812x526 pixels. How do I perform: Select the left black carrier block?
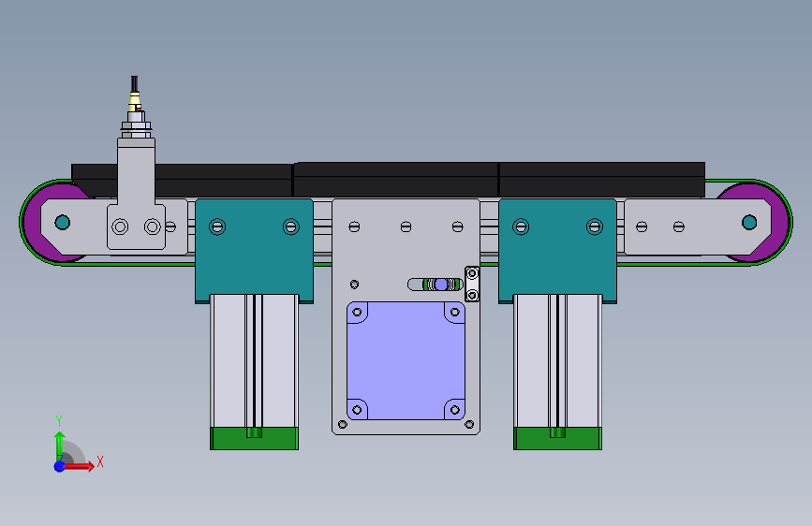click(182, 181)
